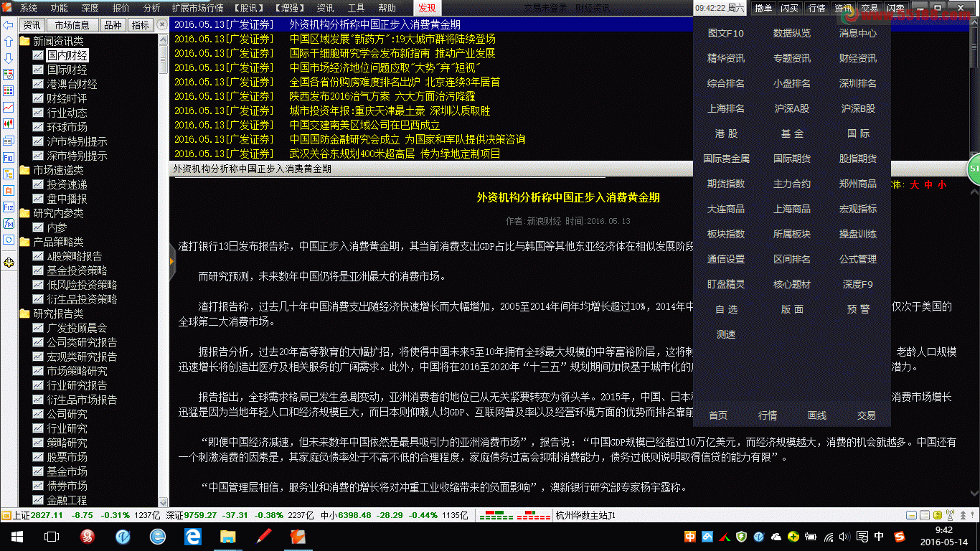Open Edge browser from taskbar

coord(193,536)
